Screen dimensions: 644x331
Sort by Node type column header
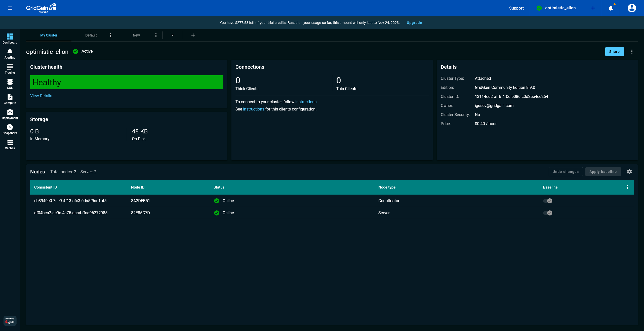tap(387, 187)
